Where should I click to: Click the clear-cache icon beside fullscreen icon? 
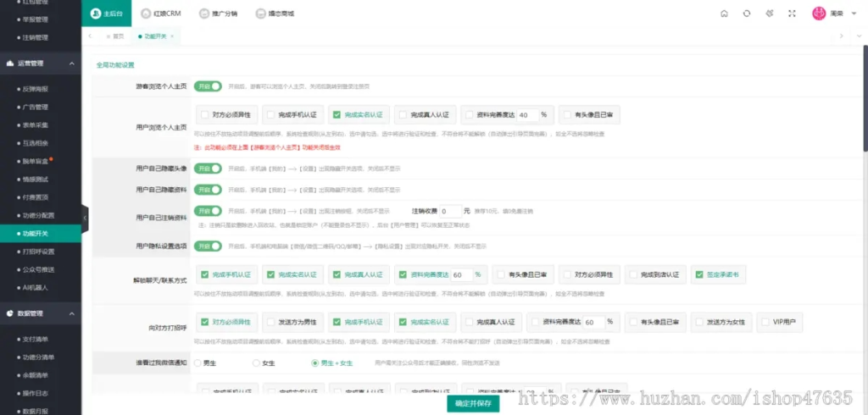pyautogui.click(x=769, y=14)
